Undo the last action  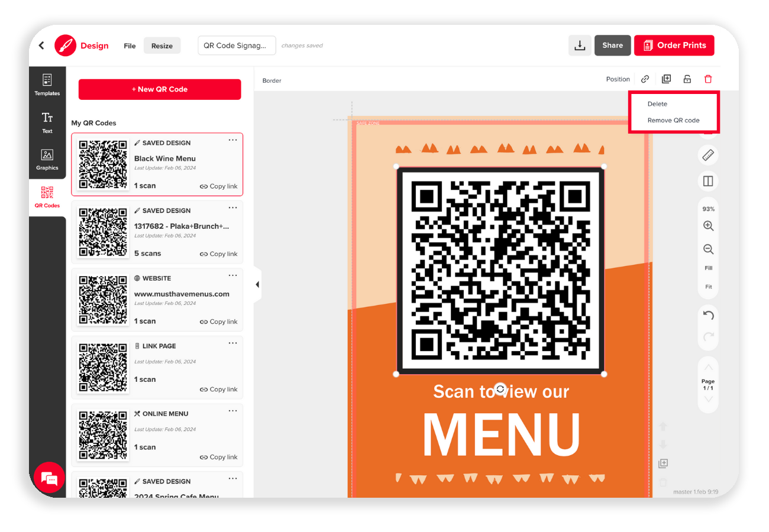pos(708,316)
